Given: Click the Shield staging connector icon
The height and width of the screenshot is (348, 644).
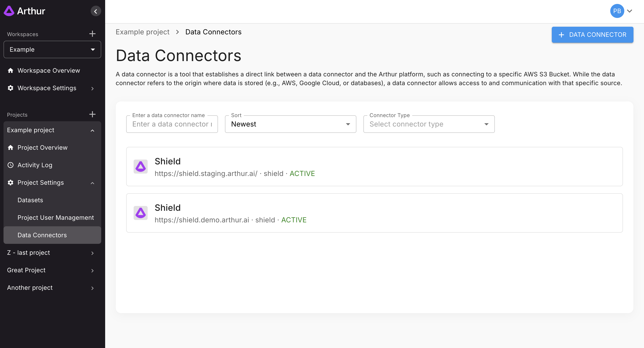Looking at the screenshot, I should pyautogui.click(x=140, y=167).
